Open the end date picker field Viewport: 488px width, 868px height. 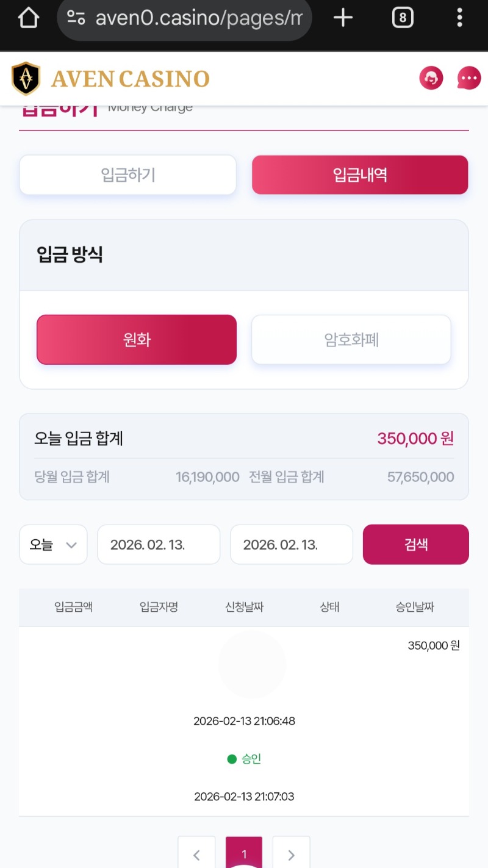click(292, 545)
